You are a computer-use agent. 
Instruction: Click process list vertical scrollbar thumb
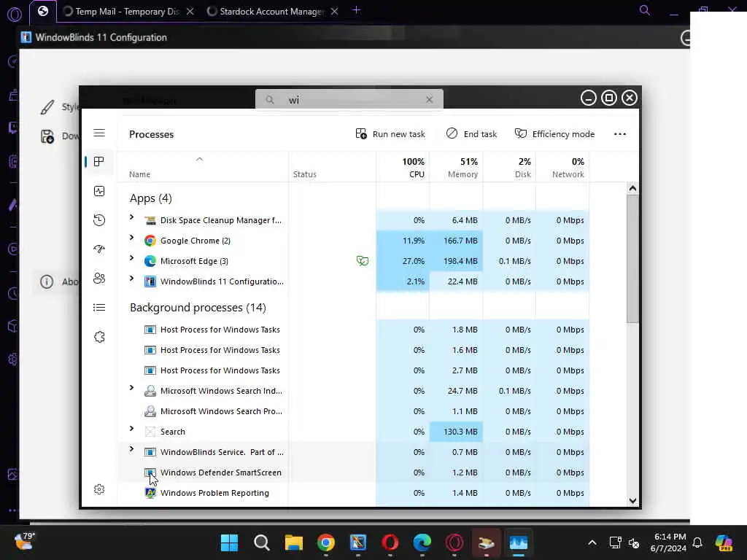[x=632, y=258]
